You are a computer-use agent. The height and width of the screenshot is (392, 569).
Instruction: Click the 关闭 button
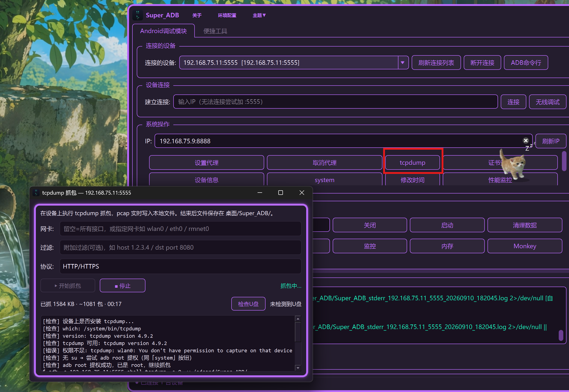coord(370,225)
